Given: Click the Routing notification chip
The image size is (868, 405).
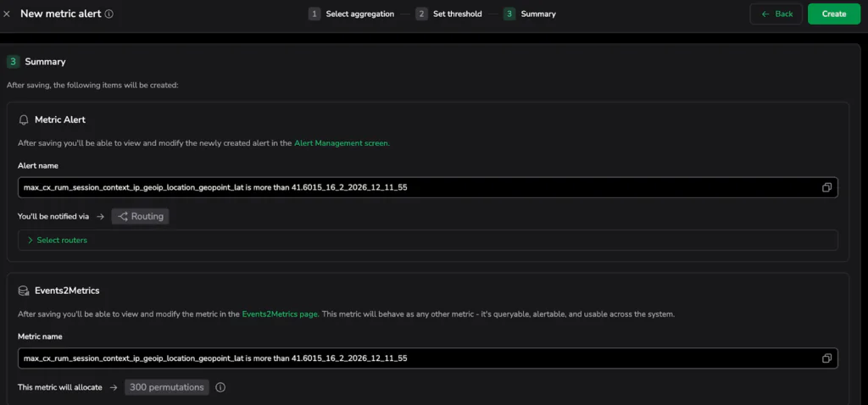Looking at the screenshot, I should 140,217.
